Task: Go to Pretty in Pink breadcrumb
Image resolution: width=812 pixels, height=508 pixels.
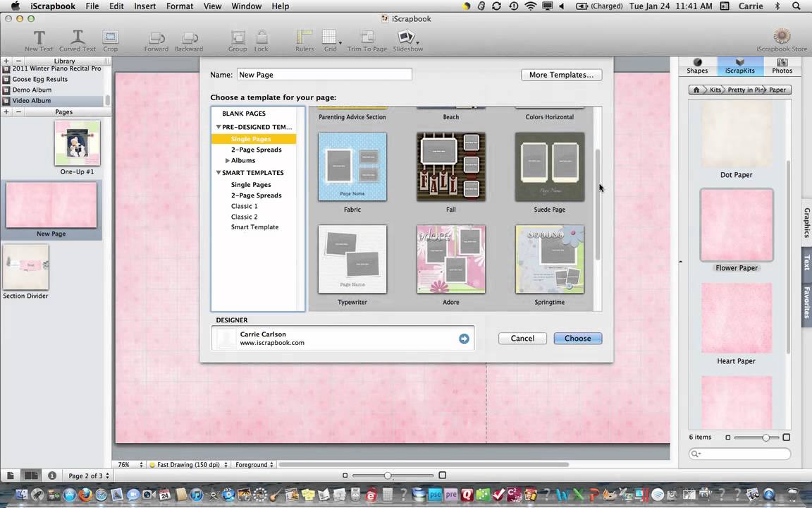Action: [x=746, y=90]
